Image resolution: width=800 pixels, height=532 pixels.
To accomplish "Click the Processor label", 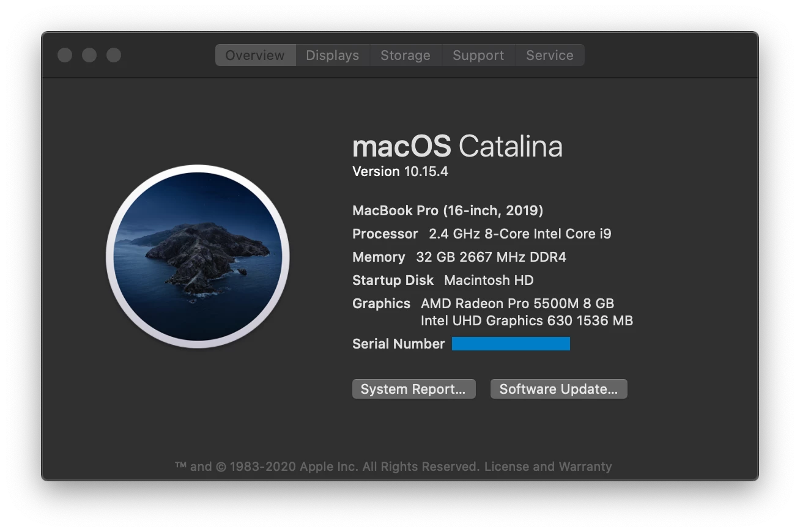I will click(x=385, y=234).
